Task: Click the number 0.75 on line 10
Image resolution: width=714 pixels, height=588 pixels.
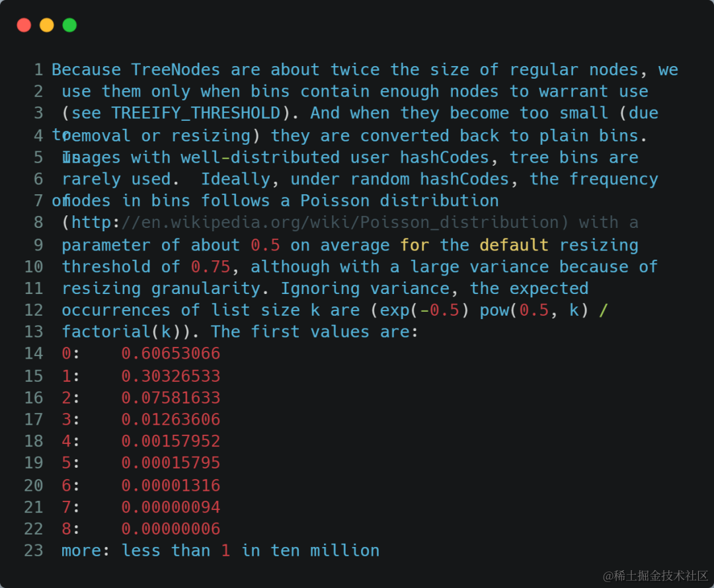Action: click(210, 267)
